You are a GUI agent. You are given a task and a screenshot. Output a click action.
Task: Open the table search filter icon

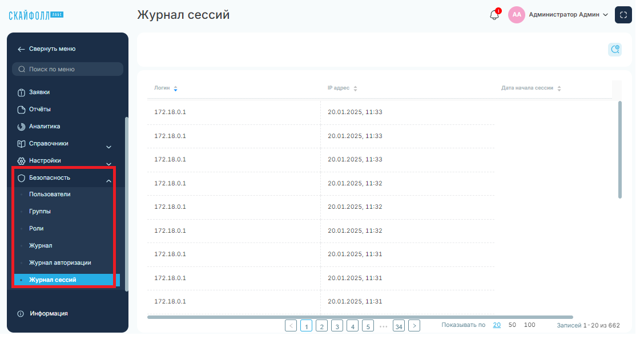coord(615,50)
